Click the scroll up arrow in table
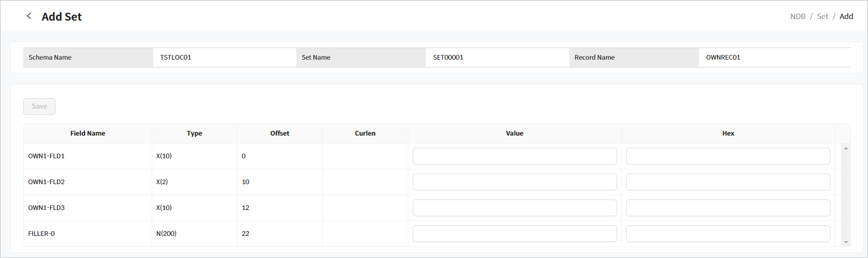 point(846,148)
